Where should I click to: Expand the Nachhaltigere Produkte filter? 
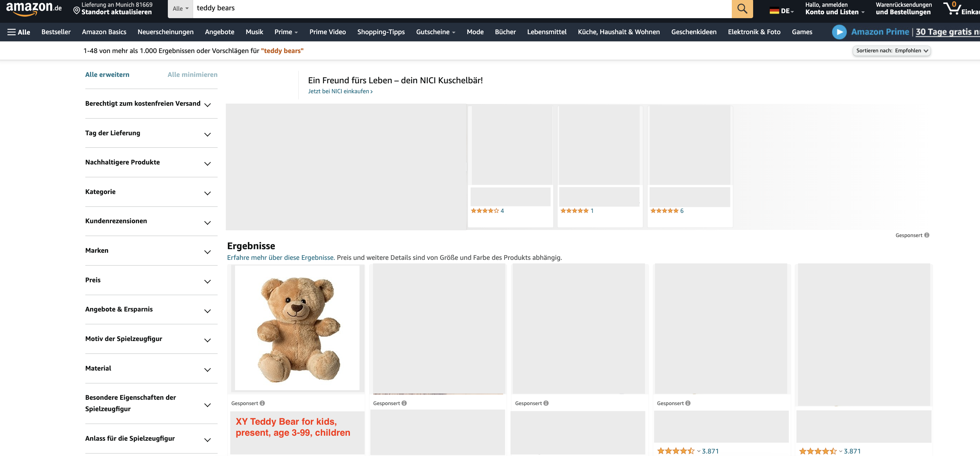pyautogui.click(x=151, y=163)
